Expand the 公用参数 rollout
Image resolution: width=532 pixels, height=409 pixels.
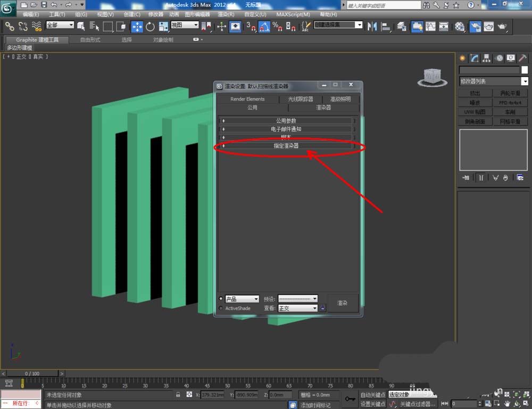pyautogui.click(x=286, y=121)
